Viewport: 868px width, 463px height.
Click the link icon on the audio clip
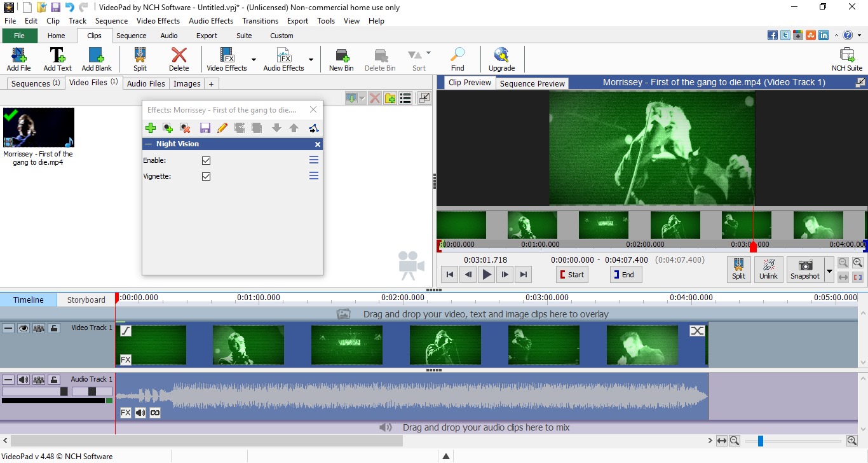pos(155,413)
